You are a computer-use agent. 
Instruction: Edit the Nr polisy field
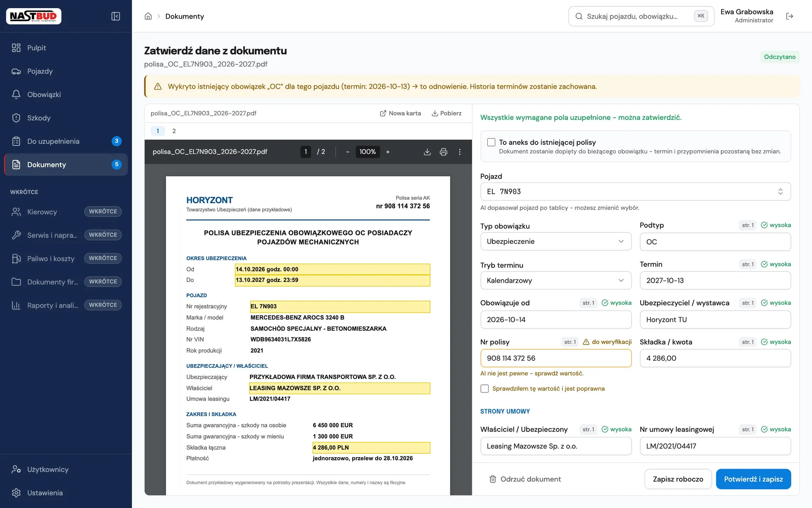point(556,358)
